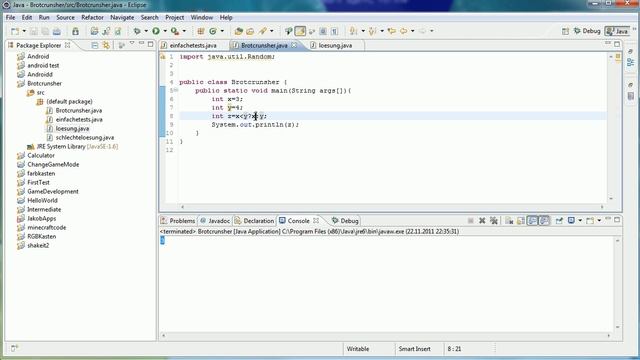Click code line 9 System.out.println(z)
This screenshot has width=640, height=360.
(x=255, y=124)
